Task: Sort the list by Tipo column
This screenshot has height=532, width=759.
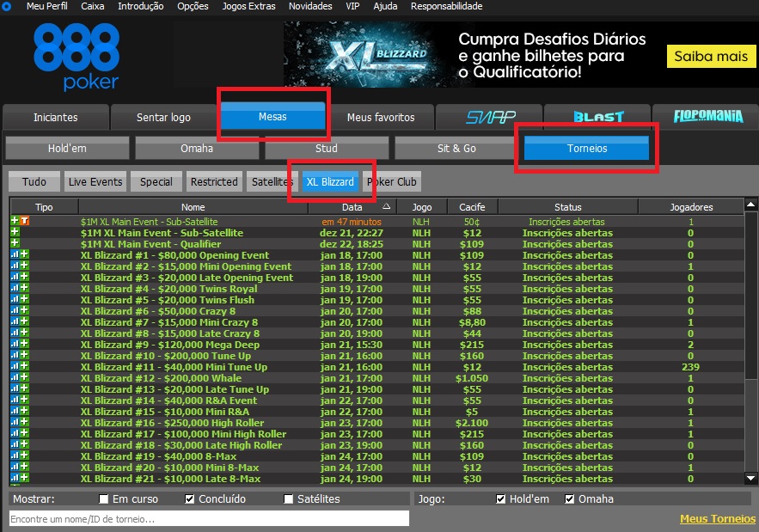Action: click(x=44, y=207)
